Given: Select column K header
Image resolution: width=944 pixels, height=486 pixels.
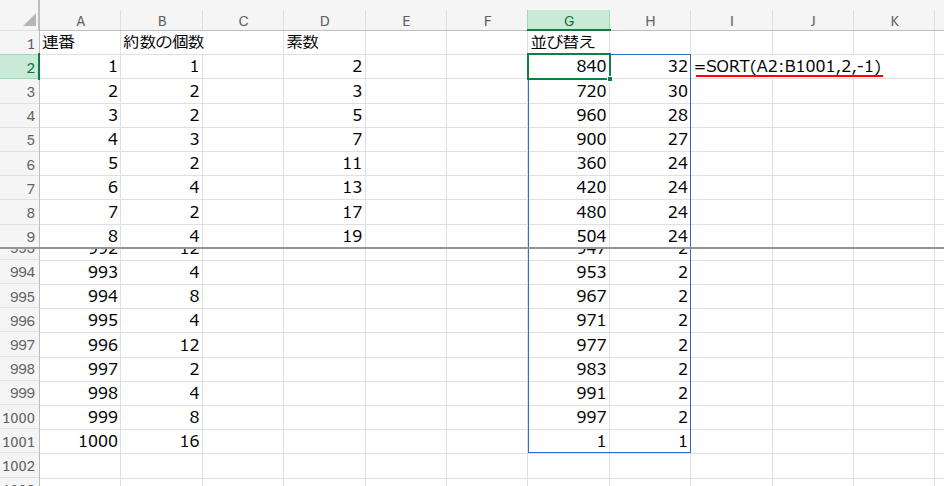Looking at the screenshot, I should click(894, 21).
